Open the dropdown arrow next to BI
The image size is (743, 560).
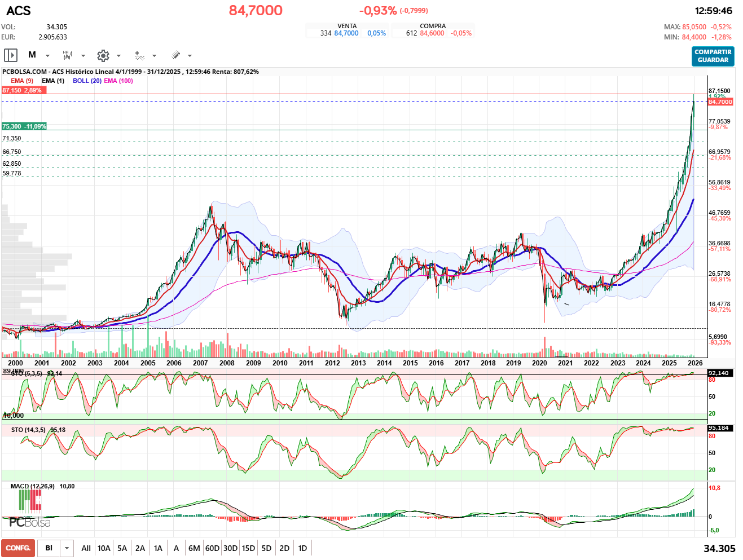coord(67,548)
